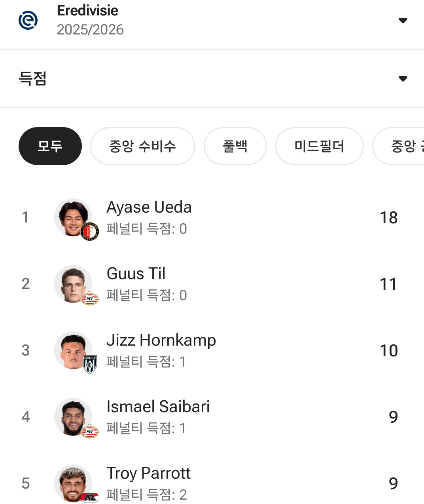
Task: Filter by 중앙 수비수 position
Action: 142,146
